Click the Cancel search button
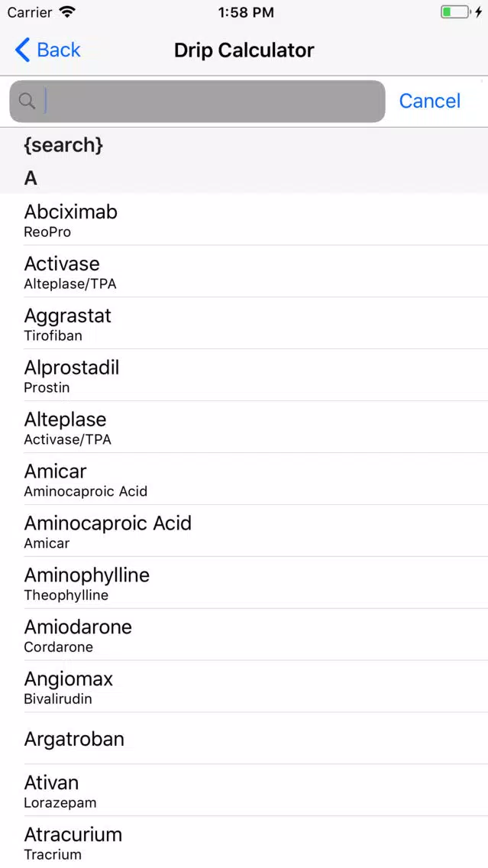The image size is (488, 868). click(429, 101)
